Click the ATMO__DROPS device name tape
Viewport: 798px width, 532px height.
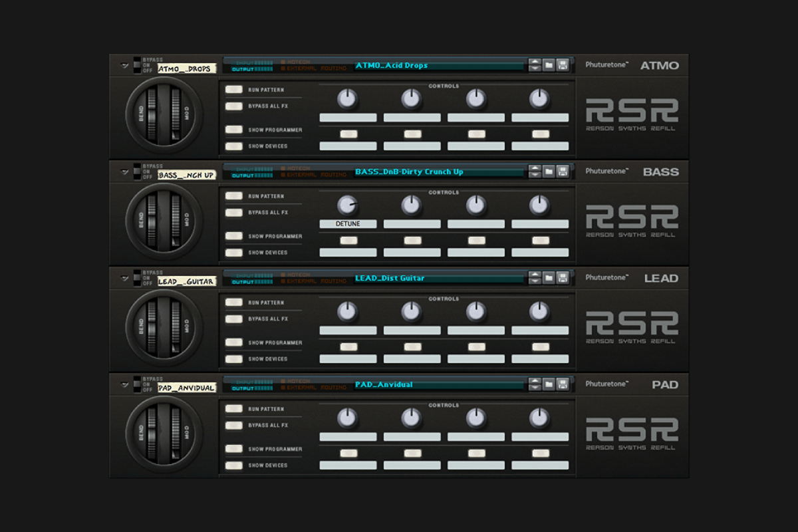[187, 68]
